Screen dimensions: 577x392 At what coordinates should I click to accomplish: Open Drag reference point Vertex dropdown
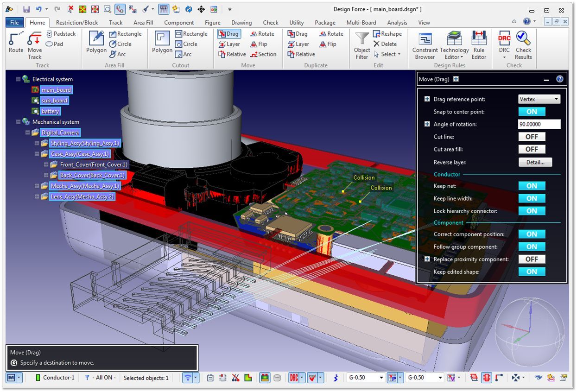(x=539, y=99)
